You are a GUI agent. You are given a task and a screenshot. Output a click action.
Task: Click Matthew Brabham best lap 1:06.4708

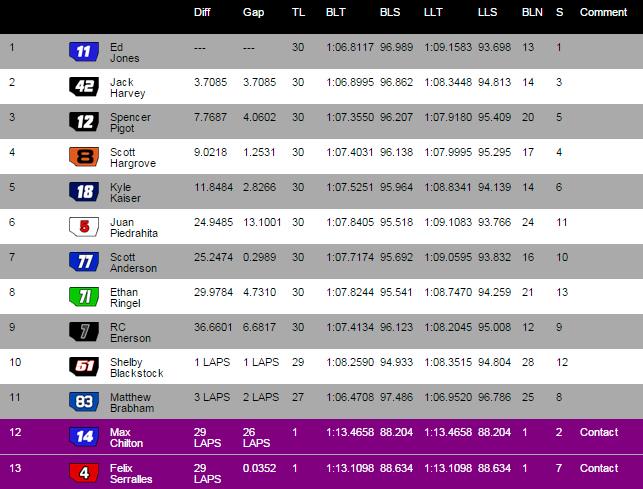(350, 398)
